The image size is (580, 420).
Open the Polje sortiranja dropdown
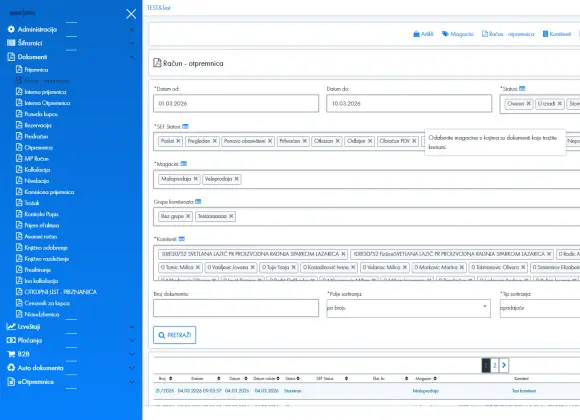point(408,308)
